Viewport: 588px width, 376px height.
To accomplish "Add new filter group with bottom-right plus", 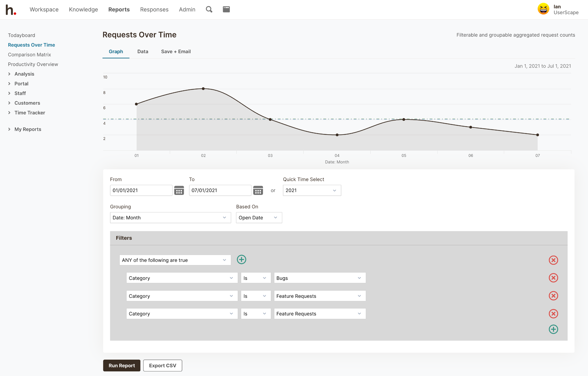I will click(553, 329).
